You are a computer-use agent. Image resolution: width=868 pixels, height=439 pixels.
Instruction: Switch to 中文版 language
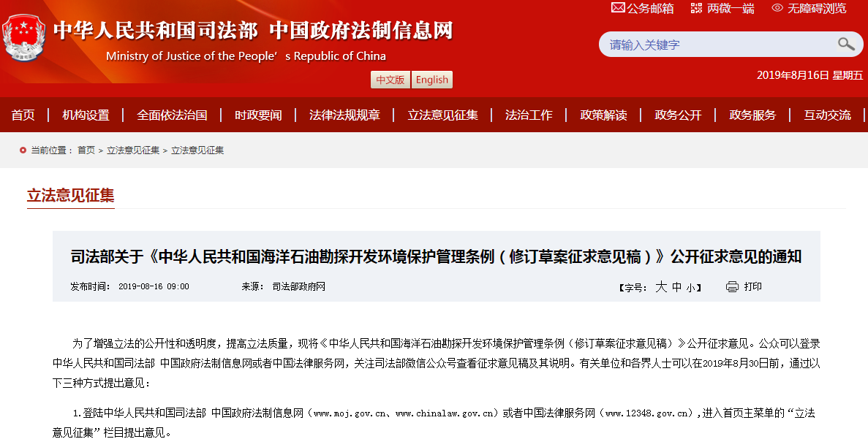pos(390,80)
